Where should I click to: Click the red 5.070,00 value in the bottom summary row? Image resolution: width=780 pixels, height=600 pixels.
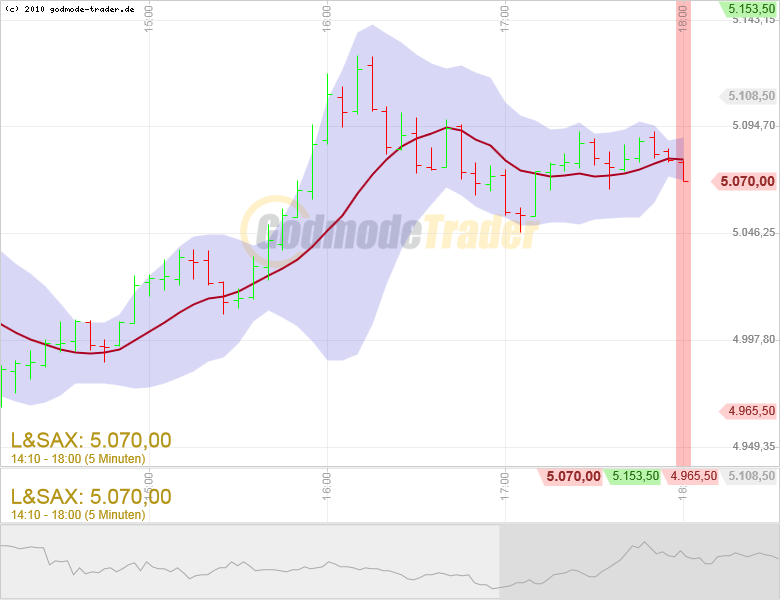tap(571, 477)
